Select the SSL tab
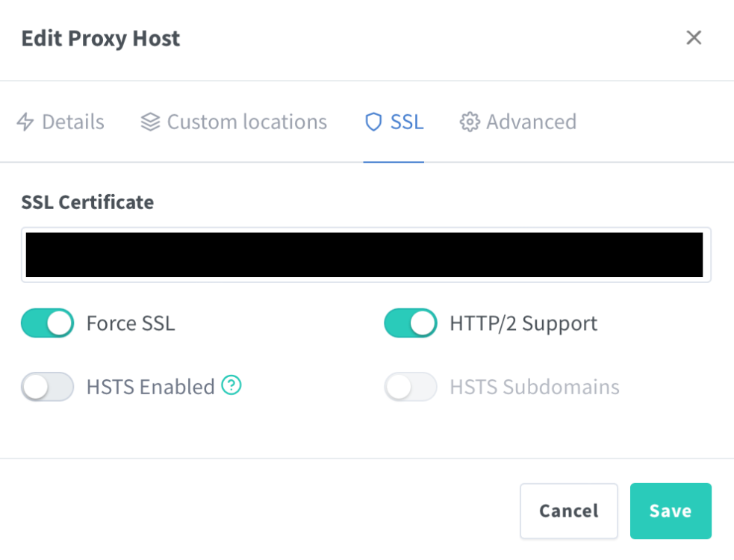734x560 pixels. (394, 122)
